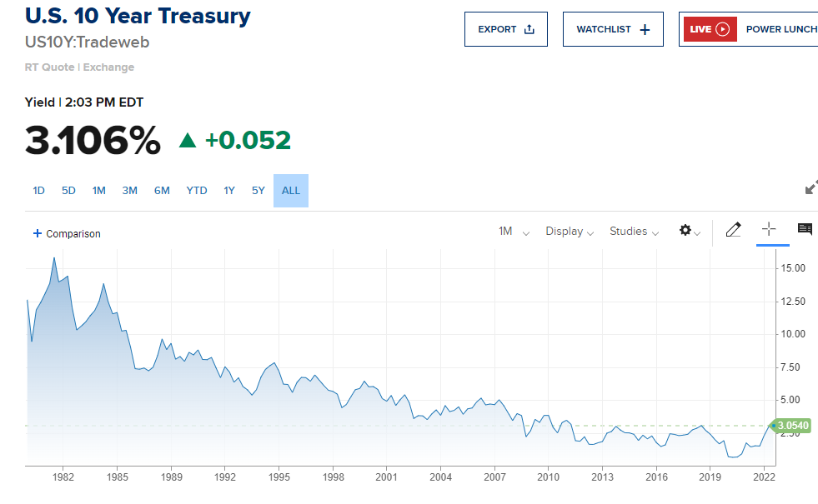818x504 pixels.
Task: Expand the 1M interval dropdown
Action: 514,232
